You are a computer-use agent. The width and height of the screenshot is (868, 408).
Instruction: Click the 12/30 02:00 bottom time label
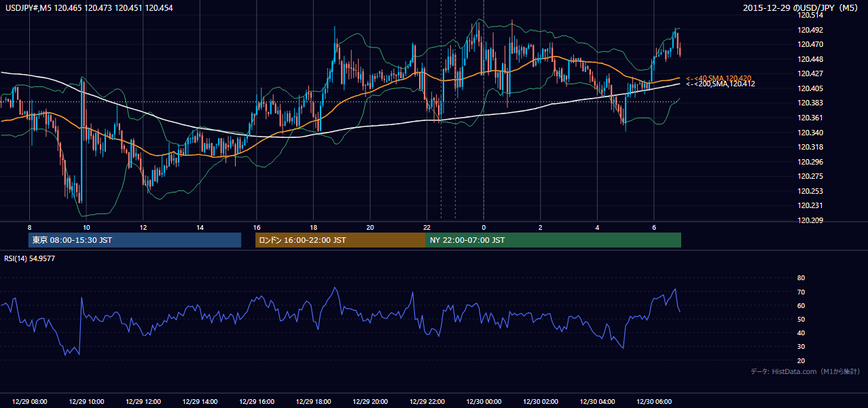[541, 402]
